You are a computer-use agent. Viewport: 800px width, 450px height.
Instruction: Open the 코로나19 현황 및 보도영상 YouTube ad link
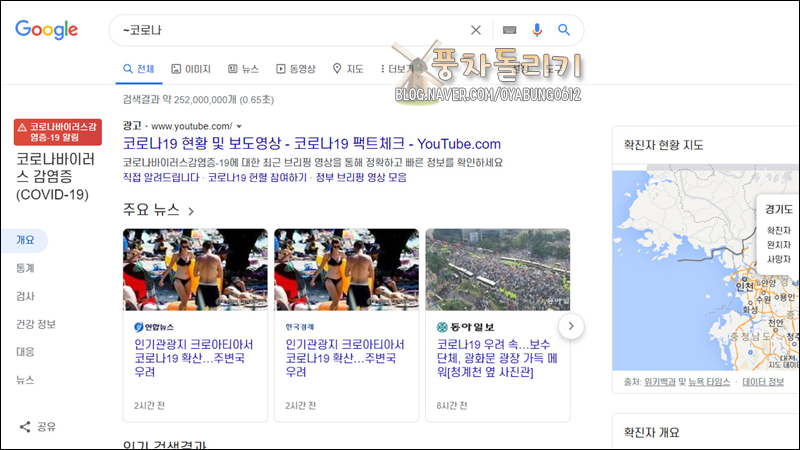312,144
